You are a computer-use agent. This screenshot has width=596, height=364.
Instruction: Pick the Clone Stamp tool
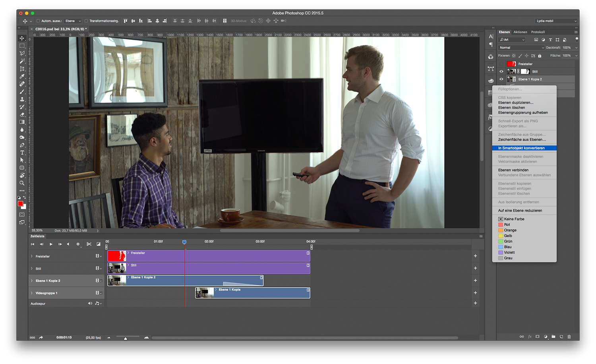coord(22,99)
